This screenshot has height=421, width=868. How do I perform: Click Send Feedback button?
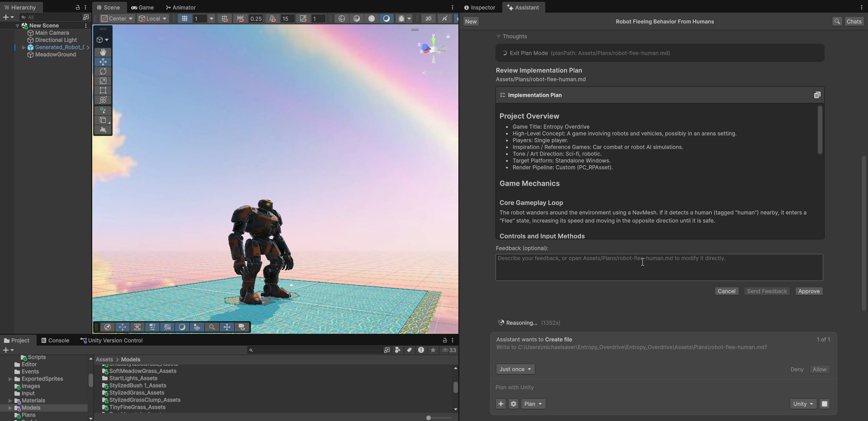pyautogui.click(x=767, y=291)
